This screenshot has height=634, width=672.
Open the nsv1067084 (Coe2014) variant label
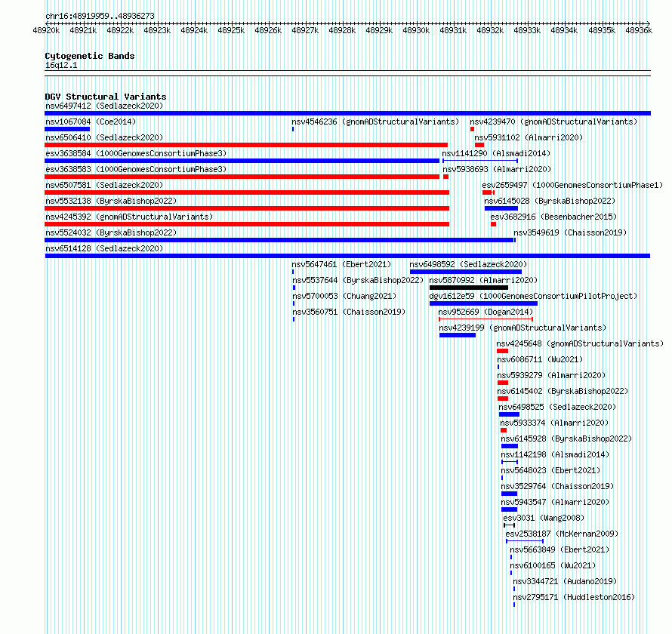tap(91, 122)
